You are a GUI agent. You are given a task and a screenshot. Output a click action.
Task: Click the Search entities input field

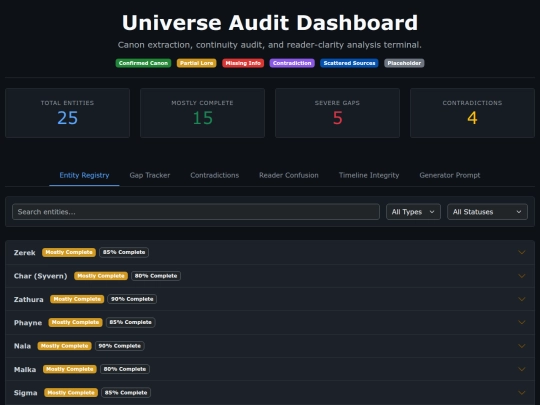(196, 212)
